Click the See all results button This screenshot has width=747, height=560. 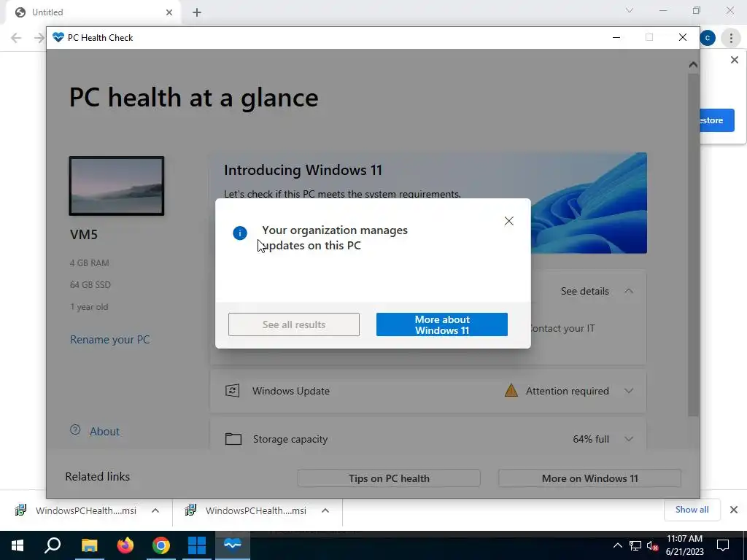(x=293, y=324)
